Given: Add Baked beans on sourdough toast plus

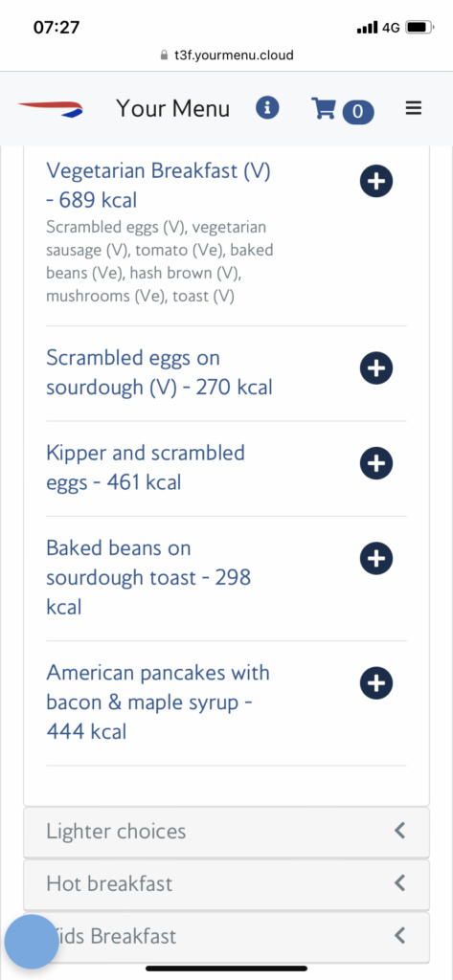Looking at the screenshot, I should pos(376,558).
